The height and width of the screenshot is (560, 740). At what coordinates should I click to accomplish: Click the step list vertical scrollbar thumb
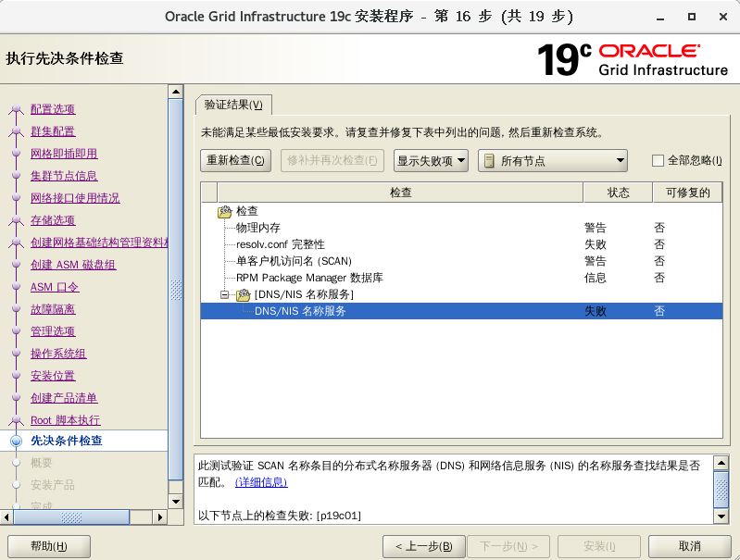point(176,289)
